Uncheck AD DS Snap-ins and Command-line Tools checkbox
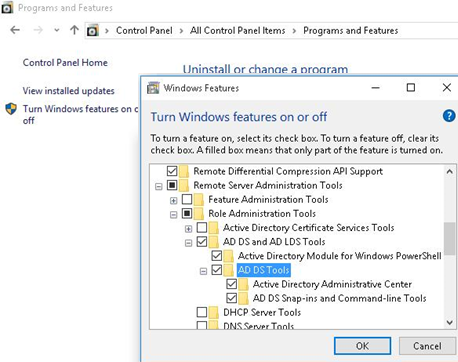 pos(232,298)
